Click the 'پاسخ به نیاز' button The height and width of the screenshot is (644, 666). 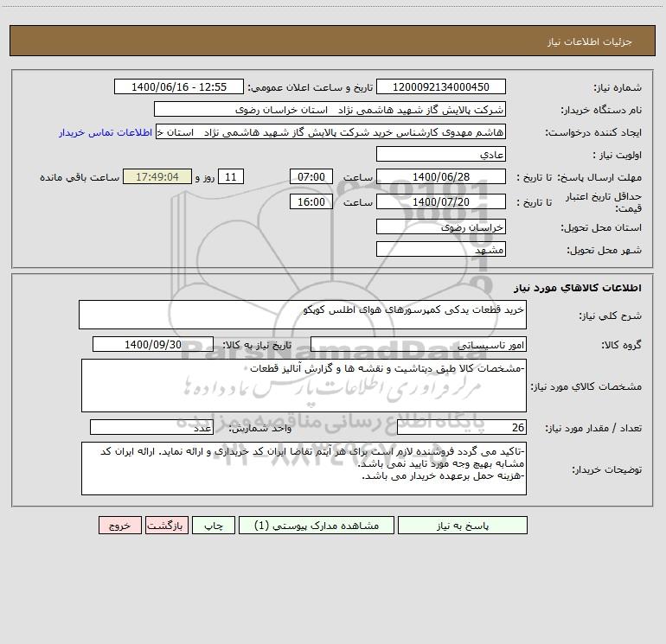(463, 526)
